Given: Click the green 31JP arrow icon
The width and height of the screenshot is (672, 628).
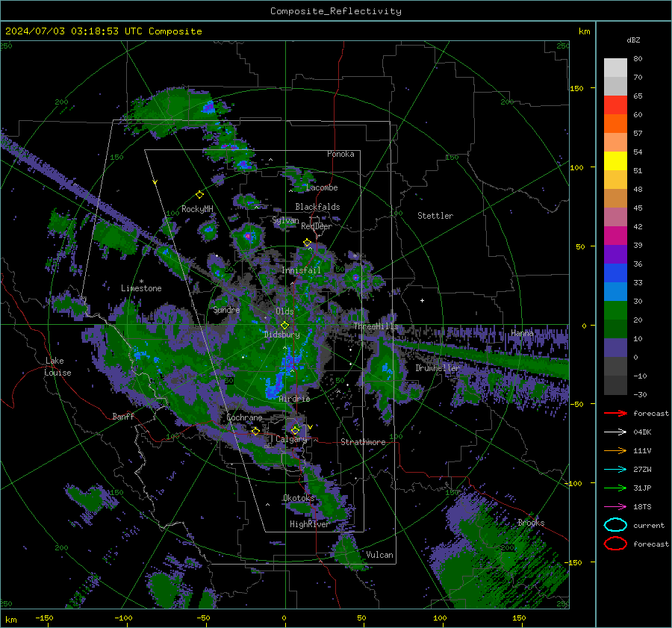Looking at the screenshot, I should click(x=615, y=488).
